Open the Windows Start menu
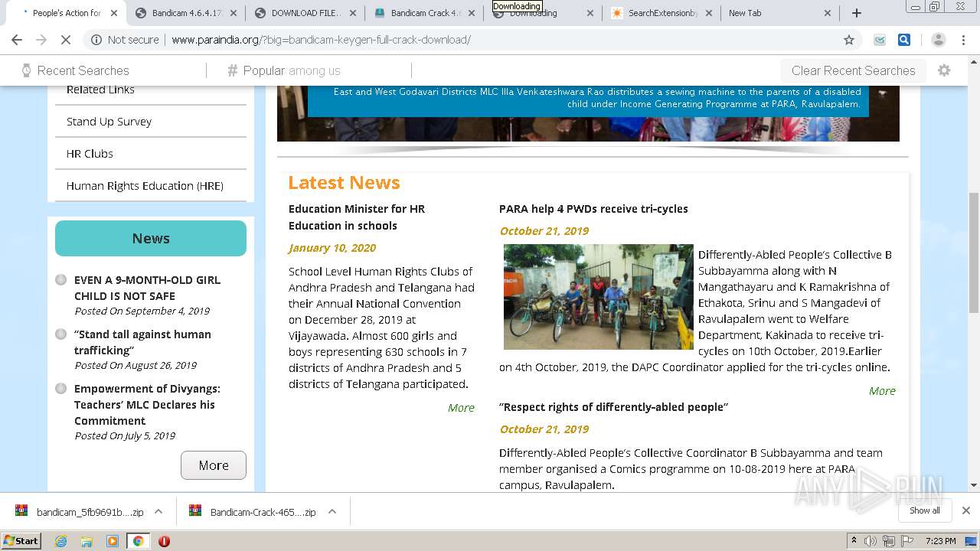 pyautogui.click(x=21, y=541)
